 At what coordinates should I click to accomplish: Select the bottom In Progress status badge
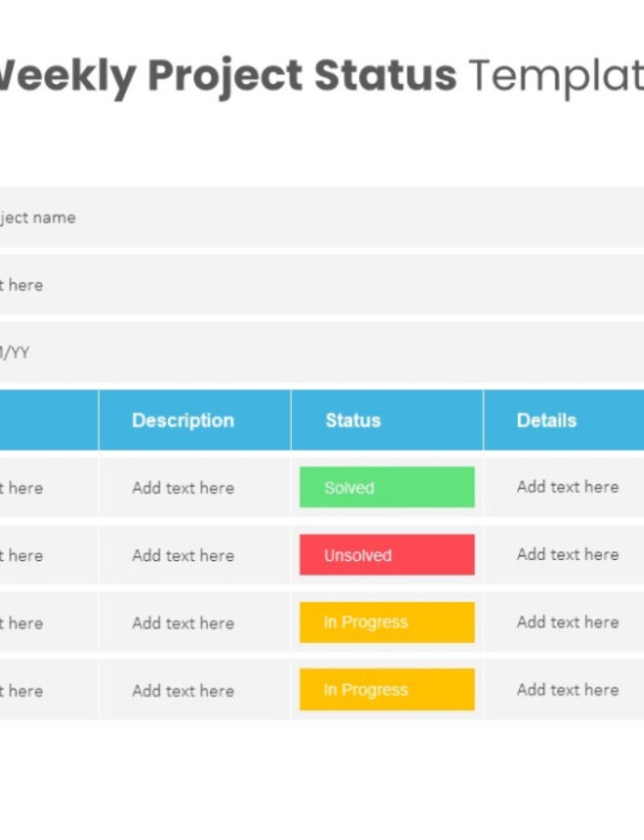[386, 690]
